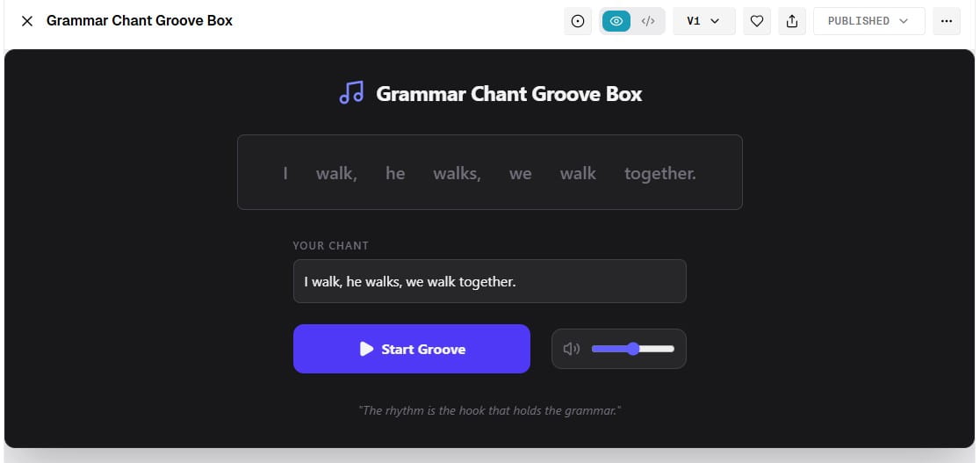
Task: Select the word "walks," in the chant display
Action: tap(457, 173)
